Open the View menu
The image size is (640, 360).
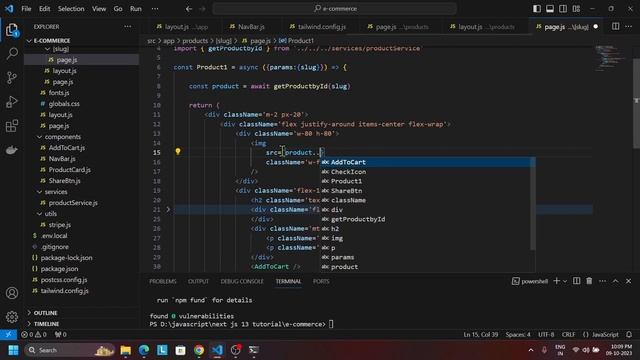(x=99, y=9)
